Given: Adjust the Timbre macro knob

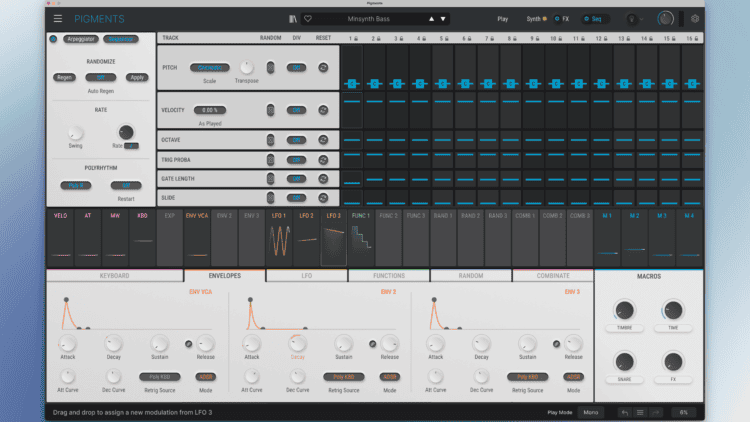Looking at the screenshot, I should [x=624, y=311].
